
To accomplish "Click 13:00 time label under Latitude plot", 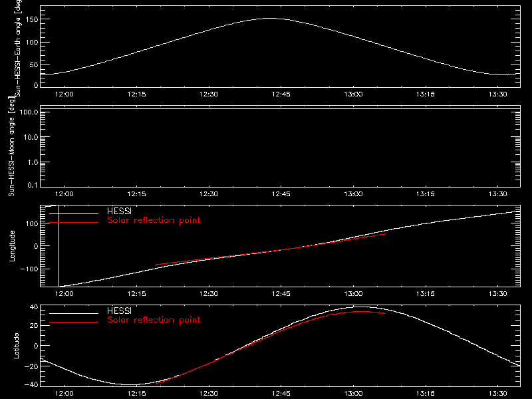I will 353,394.
